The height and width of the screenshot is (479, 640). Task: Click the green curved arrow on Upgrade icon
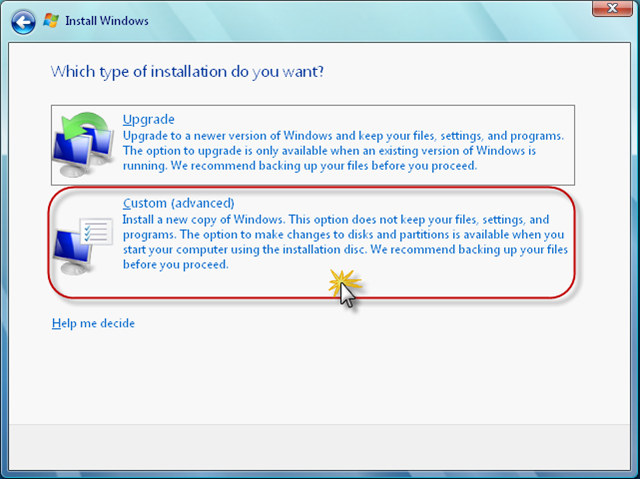(x=86, y=124)
